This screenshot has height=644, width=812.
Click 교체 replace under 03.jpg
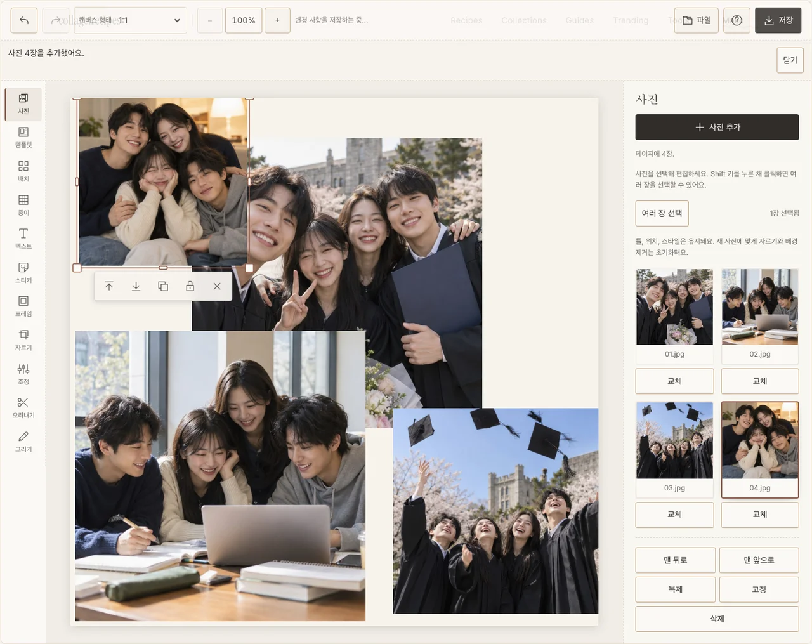(674, 515)
